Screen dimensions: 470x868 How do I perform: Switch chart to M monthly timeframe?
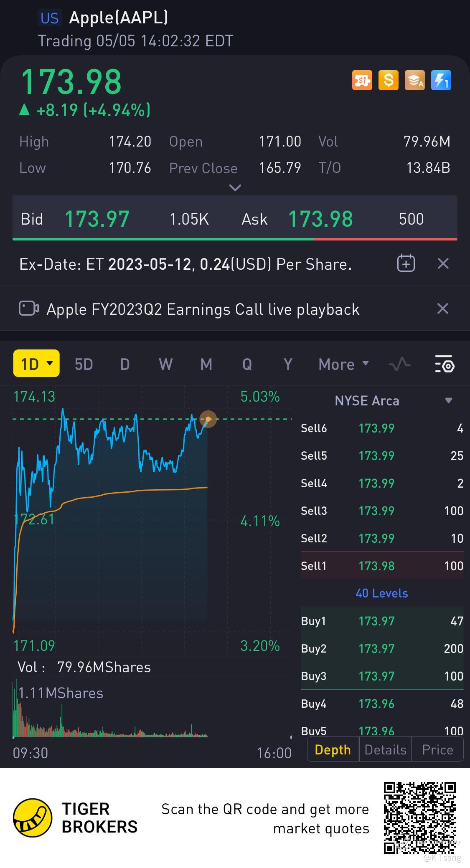pos(206,364)
